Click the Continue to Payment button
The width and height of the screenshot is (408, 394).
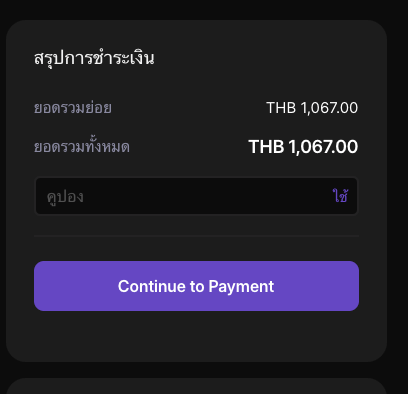tap(196, 286)
